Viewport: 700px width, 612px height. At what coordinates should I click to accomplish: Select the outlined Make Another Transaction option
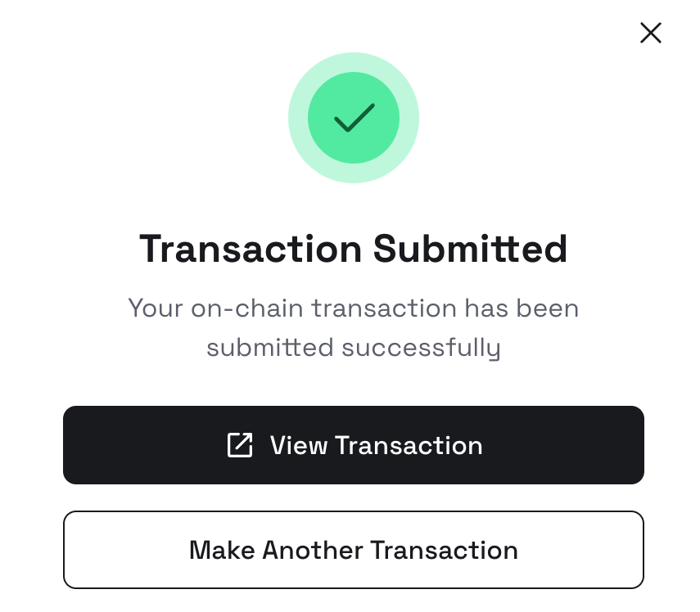353,549
